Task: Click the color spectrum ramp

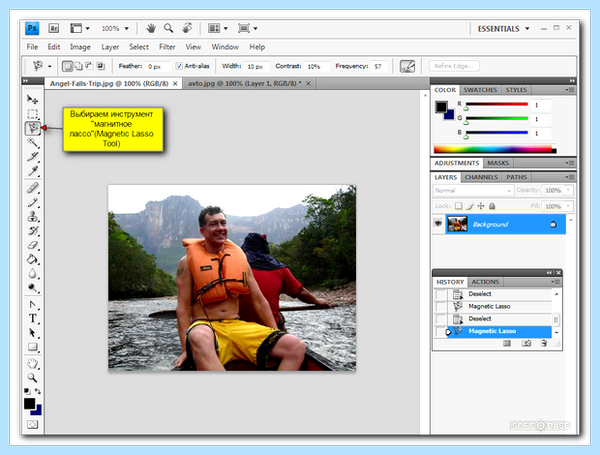Action: coord(495,149)
